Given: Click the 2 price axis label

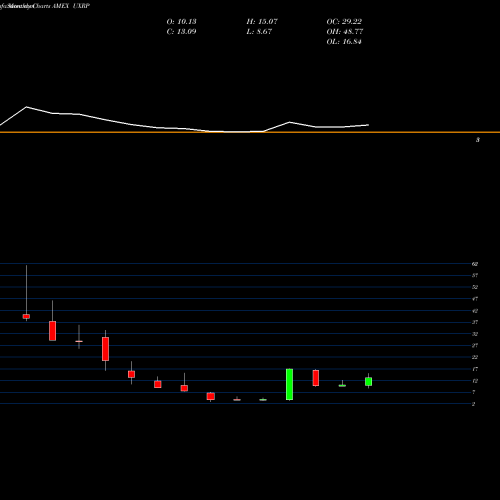Looking at the screenshot, I should [473, 404].
